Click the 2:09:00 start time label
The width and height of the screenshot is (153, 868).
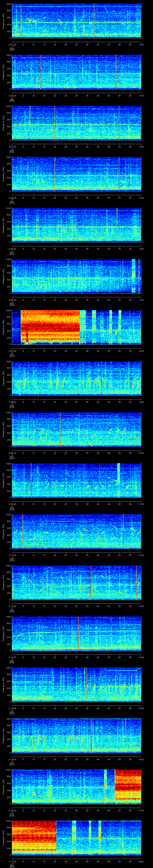click(12, 453)
